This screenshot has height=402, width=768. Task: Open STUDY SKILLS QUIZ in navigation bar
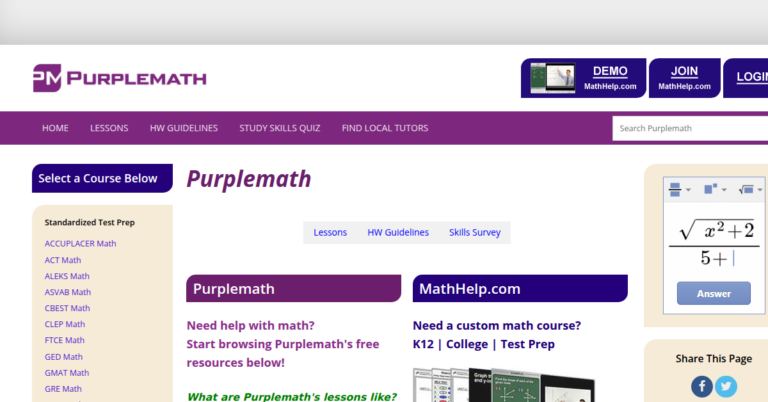280,128
